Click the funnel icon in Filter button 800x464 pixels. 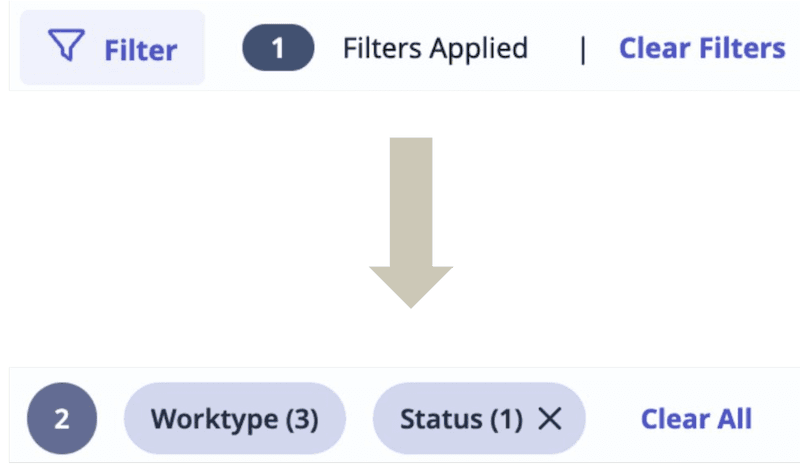coord(68,48)
